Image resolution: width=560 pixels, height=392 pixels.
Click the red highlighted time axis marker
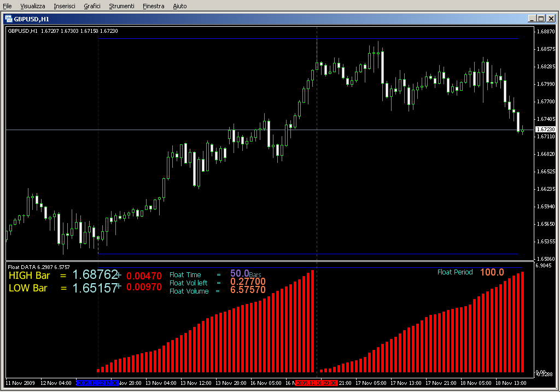point(316,383)
